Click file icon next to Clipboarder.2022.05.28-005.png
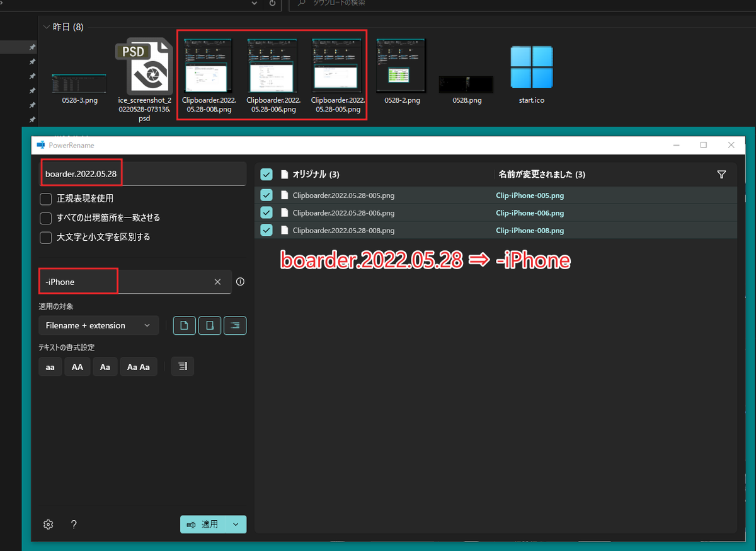The width and height of the screenshot is (756, 551). click(284, 195)
